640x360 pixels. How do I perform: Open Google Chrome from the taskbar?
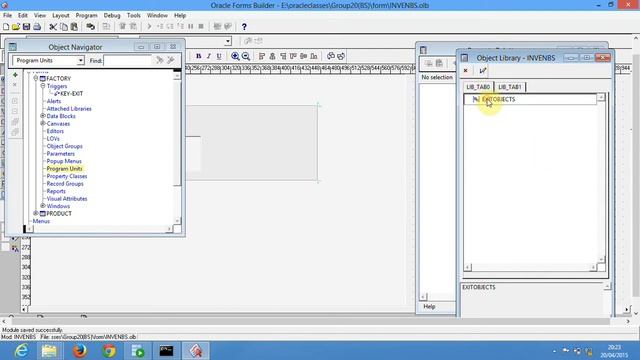pyautogui.click(x=109, y=351)
